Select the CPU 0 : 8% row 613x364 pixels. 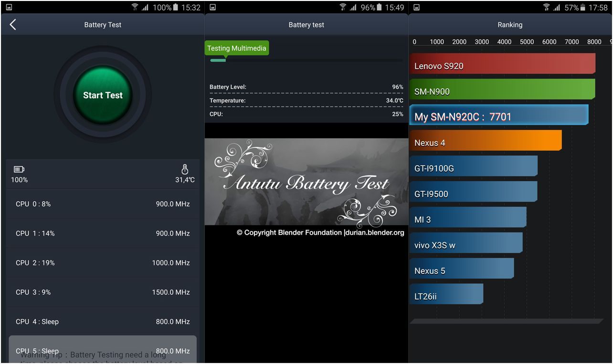(103, 204)
